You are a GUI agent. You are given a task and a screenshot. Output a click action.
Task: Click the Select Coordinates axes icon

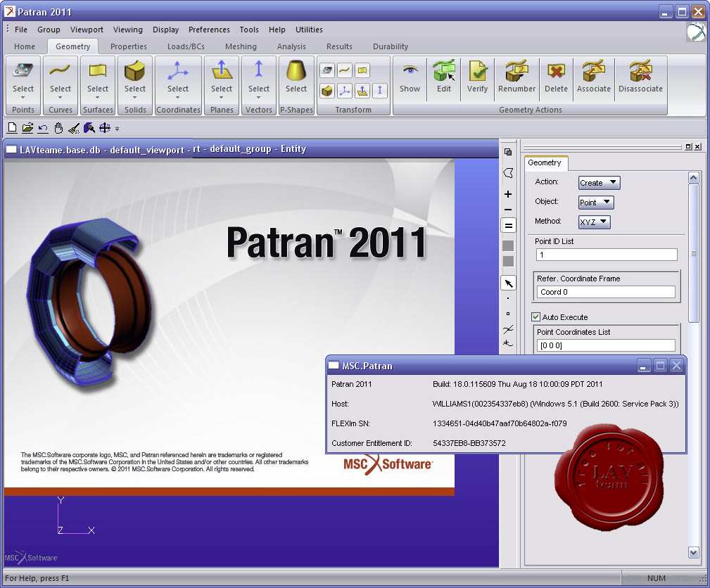(177, 71)
